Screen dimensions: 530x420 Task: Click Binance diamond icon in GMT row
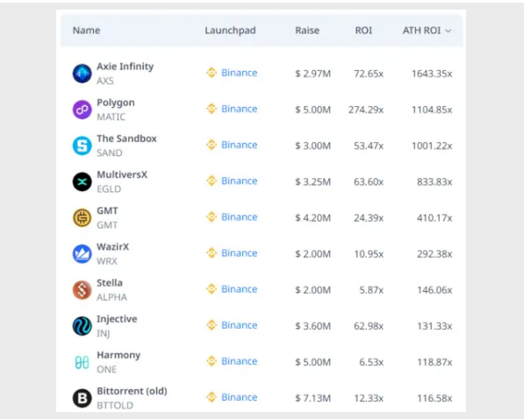[211, 217]
